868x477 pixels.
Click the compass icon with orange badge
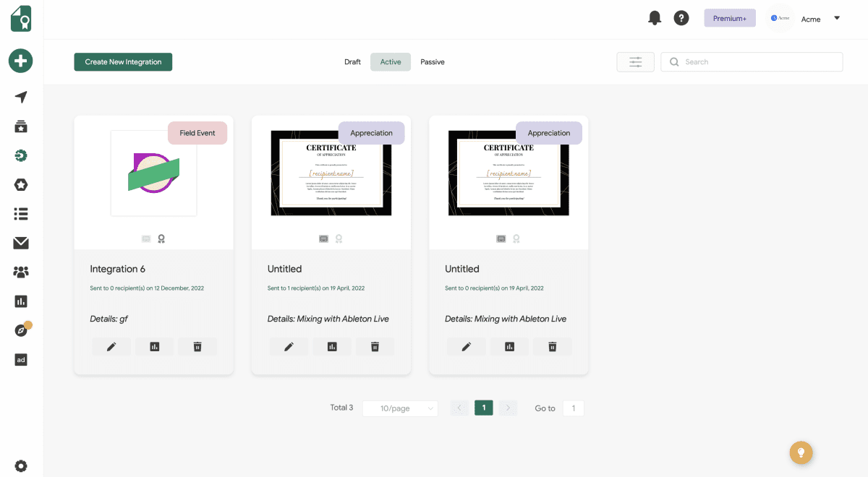20,330
